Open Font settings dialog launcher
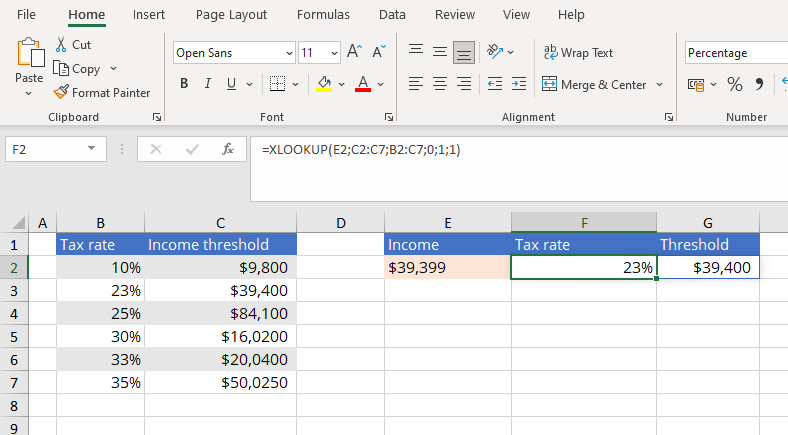788x435 pixels. 388,117
